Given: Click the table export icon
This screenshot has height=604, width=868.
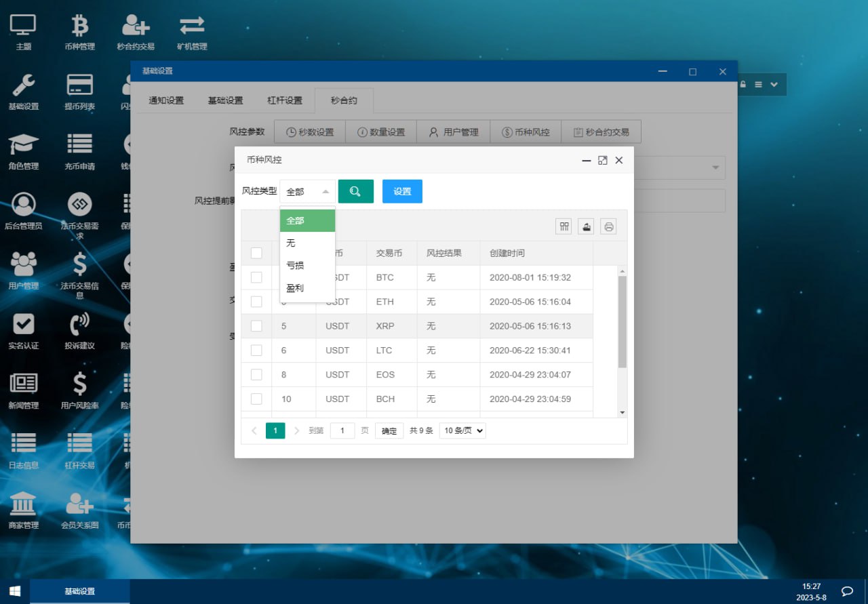Looking at the screenshot, I should coord(586,226).
